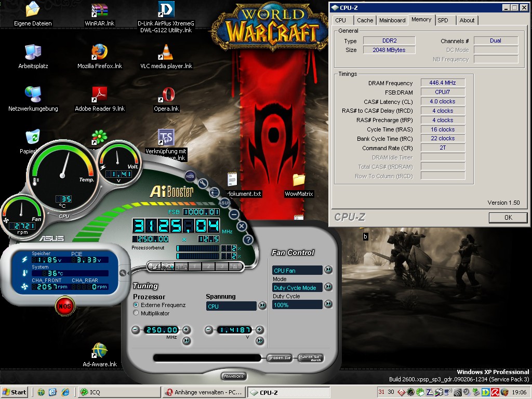Viewport: 532px width, 399px height.
Task: Click the Anwenden button in AI Booster
Action: tap(234, 376)
